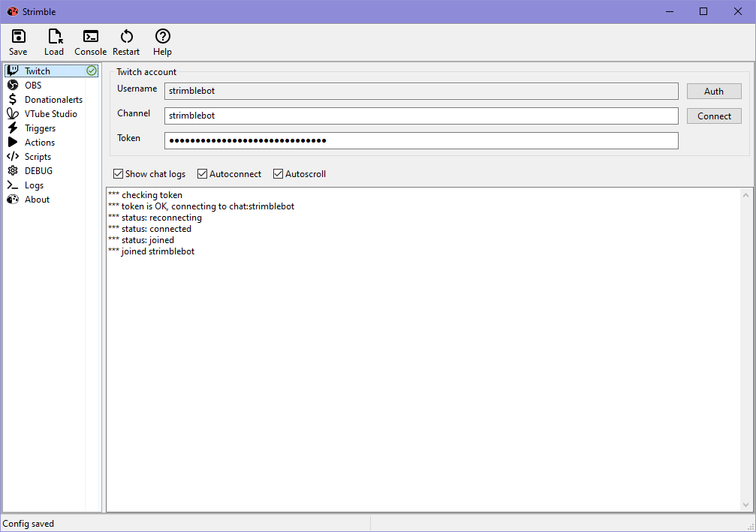
Task: Click the chat log scroll up arrow
Action: coord(746,195)
